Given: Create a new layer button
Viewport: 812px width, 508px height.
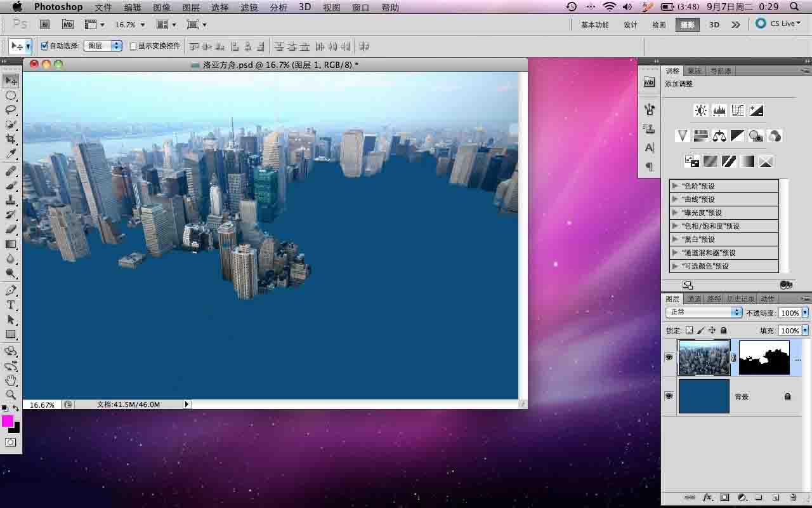Looking at the screenshot, I should point(775,497).
